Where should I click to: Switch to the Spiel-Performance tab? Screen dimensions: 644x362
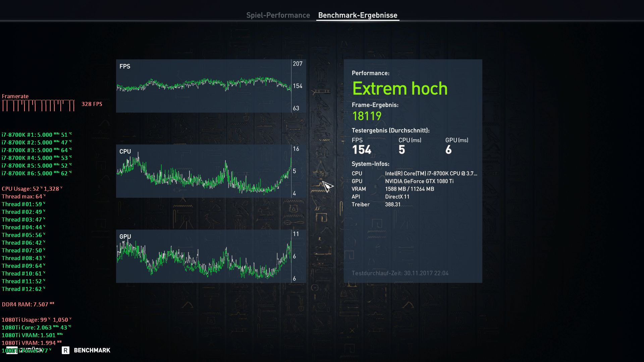(x=278, y=15)
